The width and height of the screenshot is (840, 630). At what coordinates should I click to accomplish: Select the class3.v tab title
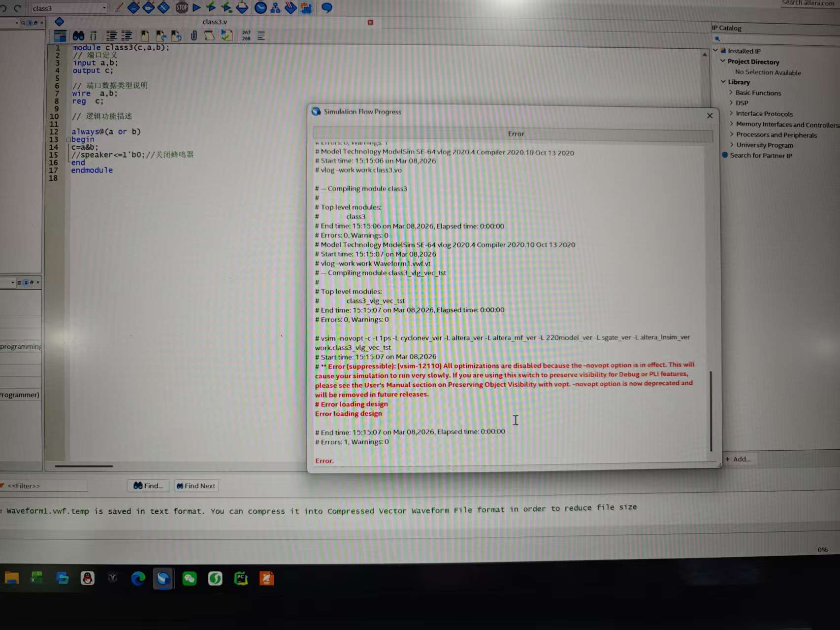(215, 22)
